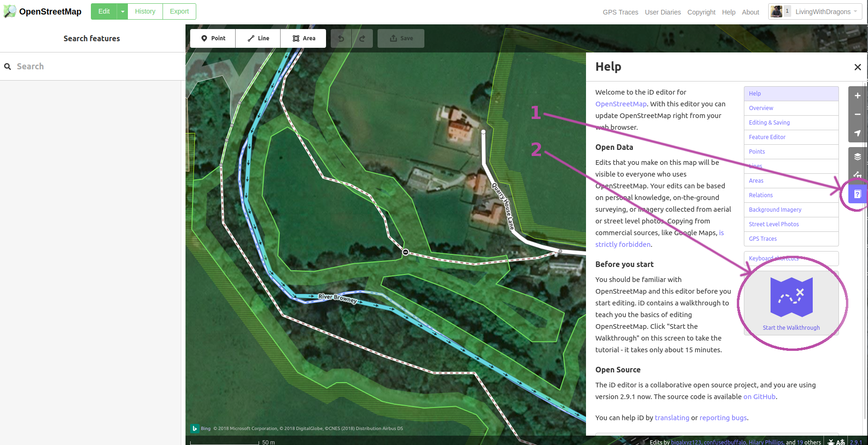Click the Quarry House Lane road
The image size is (868, 445).
503,206
